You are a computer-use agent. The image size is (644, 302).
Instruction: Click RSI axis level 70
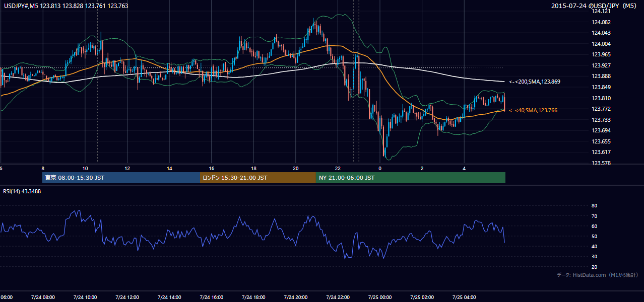pos(595,216)
